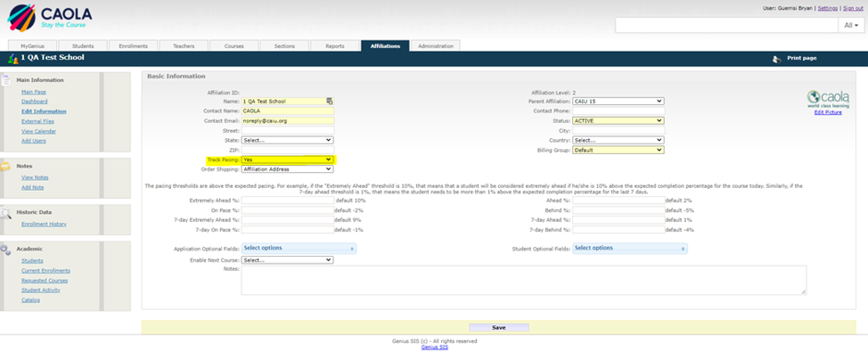The height and width of the screenshot is (352, 868).
Task: Click the Academic section icon
Action: (5, 250)
